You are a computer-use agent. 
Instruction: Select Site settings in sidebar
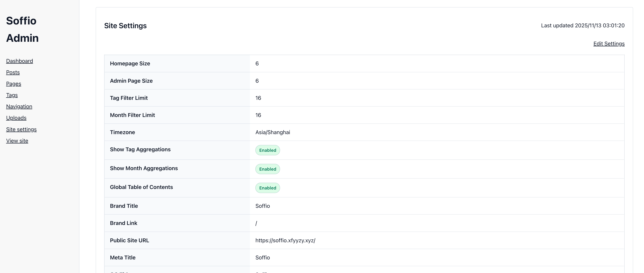pyautogui.click(x=21, y=129)
